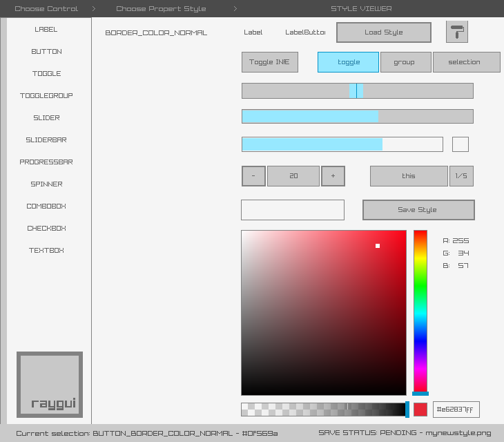The image size is (504, 442).
Task: Click the Save Style button
Action: pyautogui.click(x=418, y=210)
